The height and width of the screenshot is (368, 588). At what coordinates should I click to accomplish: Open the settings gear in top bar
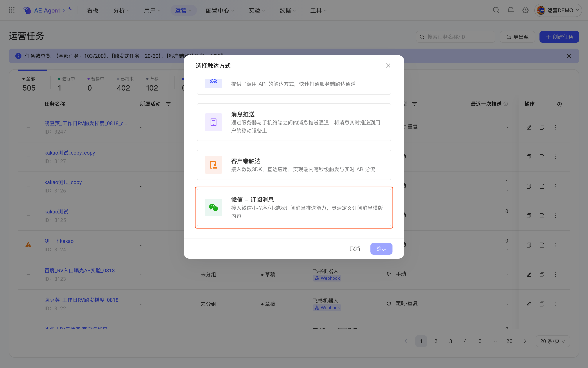(x=525, y=10)
